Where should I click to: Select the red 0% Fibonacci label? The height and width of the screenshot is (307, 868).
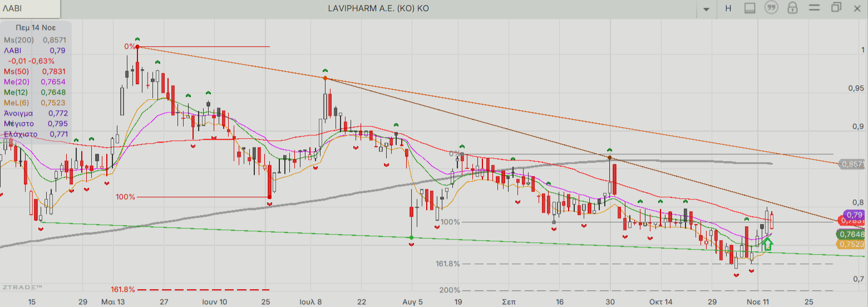click(130, 46)
